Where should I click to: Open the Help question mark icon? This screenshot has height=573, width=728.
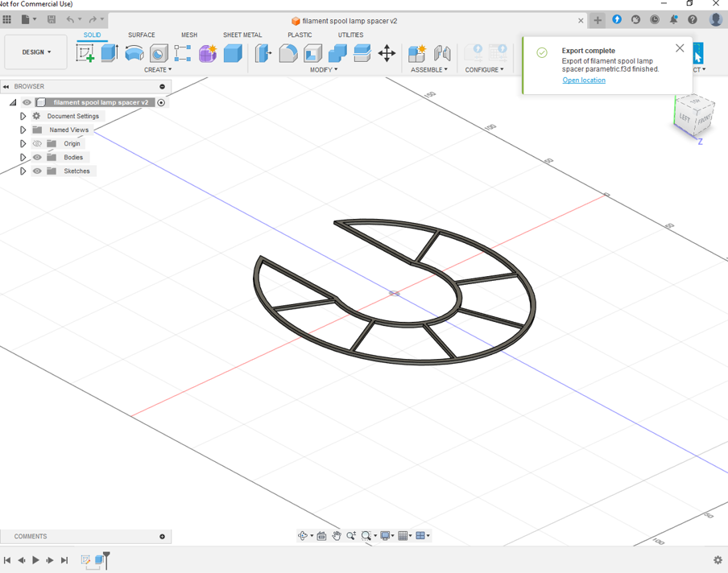pyautogui.click(x=693, y=19)
